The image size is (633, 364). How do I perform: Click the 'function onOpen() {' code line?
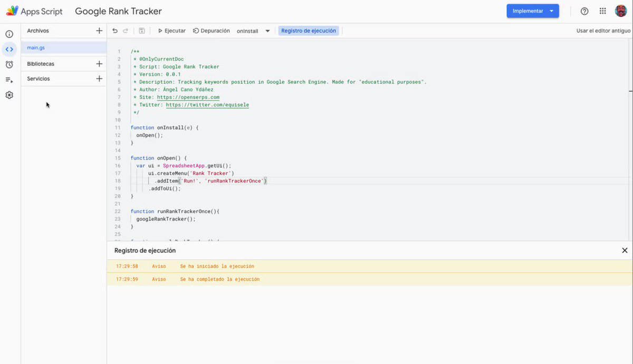coord(159,158)
